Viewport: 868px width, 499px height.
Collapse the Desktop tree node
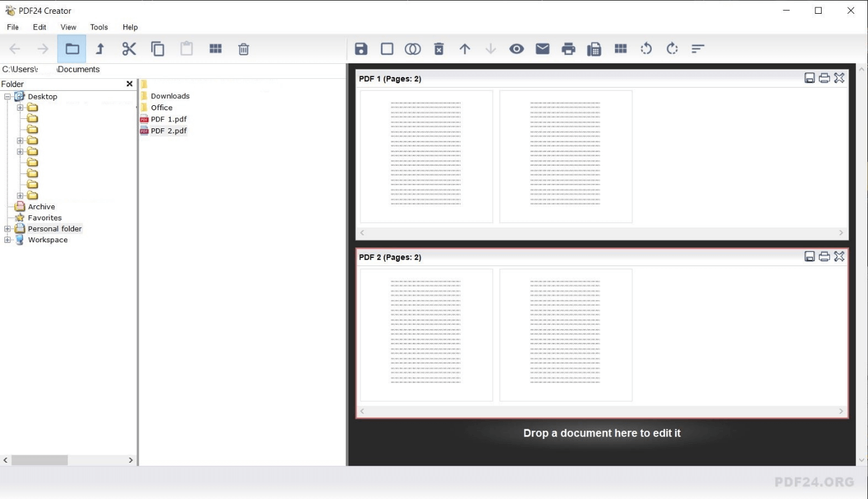click(8, 96)
